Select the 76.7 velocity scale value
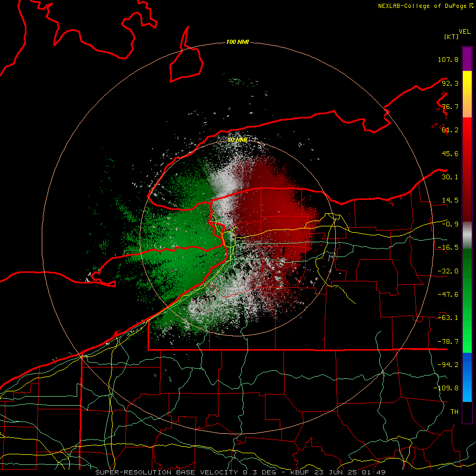This screenshot has height=476, width=476. pyautogui.click(x=450, y=106)
